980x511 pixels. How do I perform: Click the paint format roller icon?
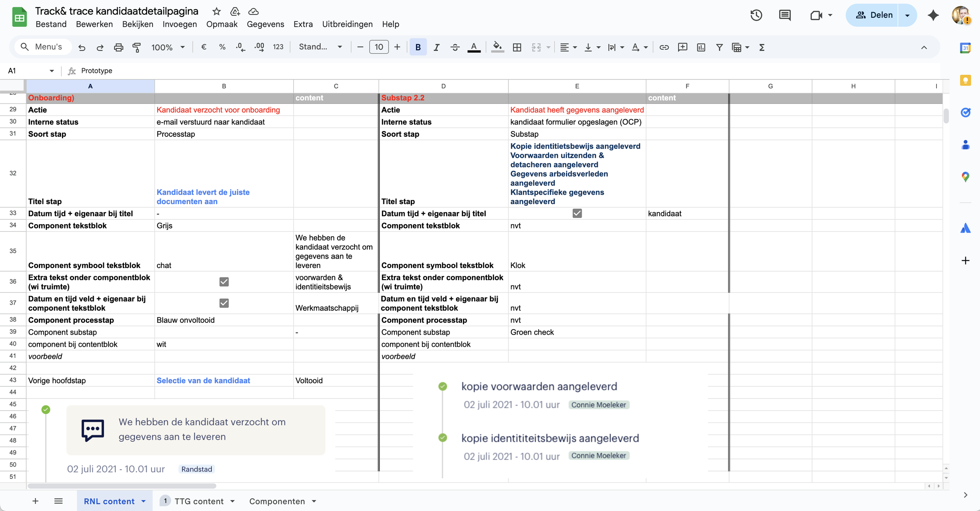tap(136, 47)
